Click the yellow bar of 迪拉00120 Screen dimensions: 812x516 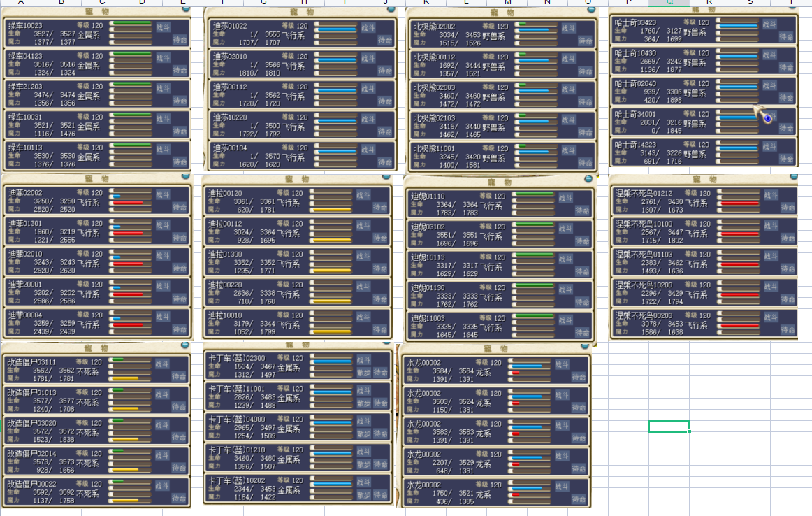click(x=332, y=210)
